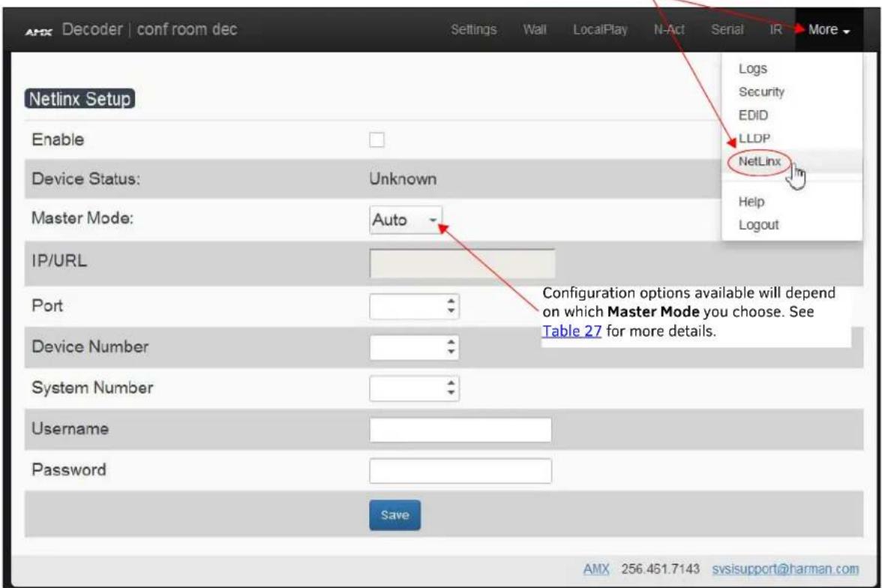Click the svsisupport@harman.com email link
Screen dimensions: 882x588
pos(785,568)
